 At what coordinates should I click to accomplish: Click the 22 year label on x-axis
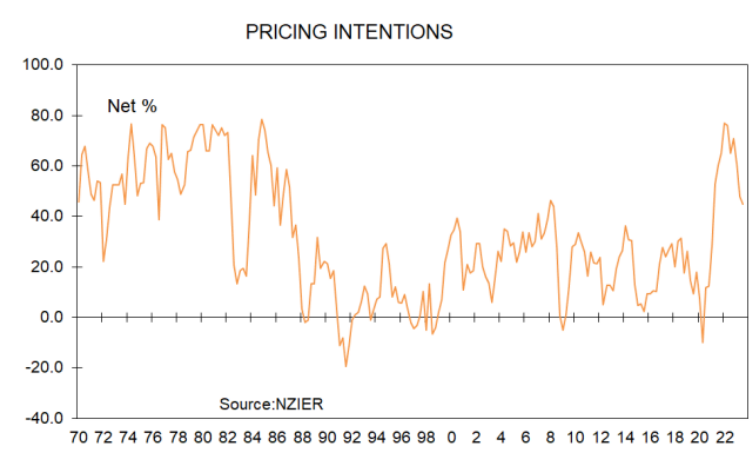[x=725, y=438]
